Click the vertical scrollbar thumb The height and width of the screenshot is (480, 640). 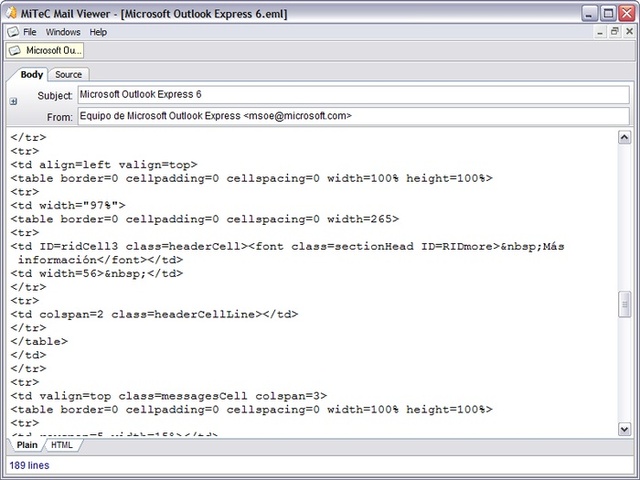click(x=624, y=304)
